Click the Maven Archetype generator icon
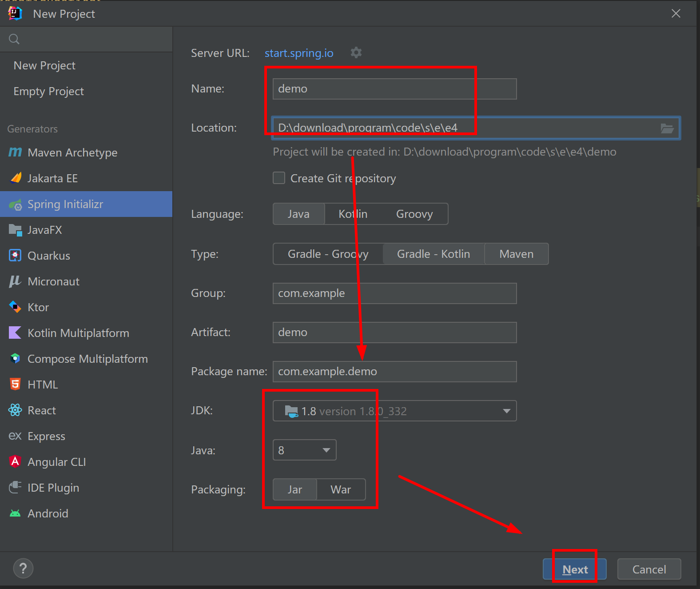 pos(15,152)
